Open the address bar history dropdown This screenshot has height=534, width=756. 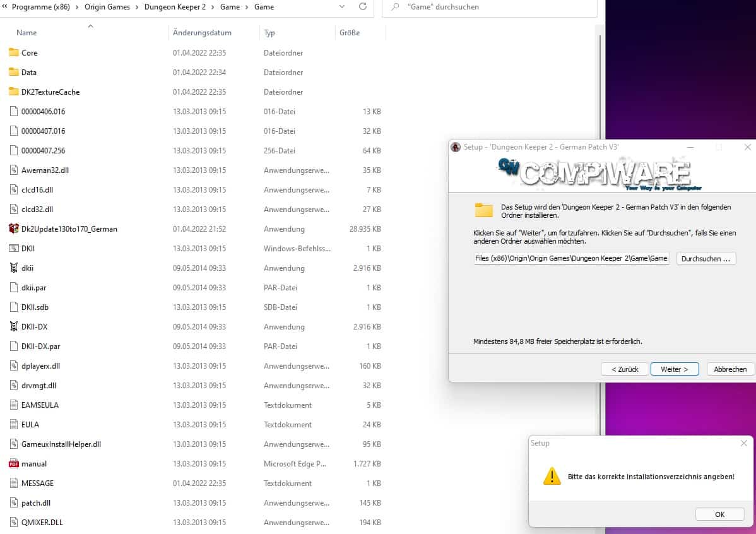point(342,7)
